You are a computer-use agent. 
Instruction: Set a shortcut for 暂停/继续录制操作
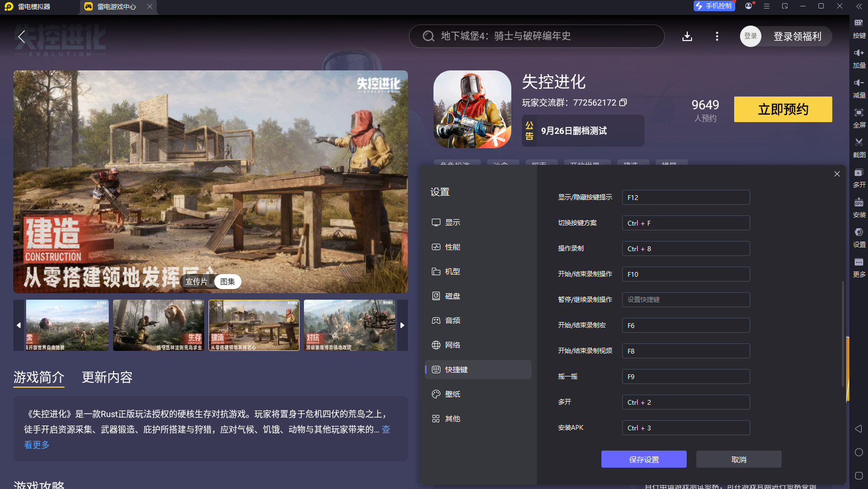[x=686, y=300]
